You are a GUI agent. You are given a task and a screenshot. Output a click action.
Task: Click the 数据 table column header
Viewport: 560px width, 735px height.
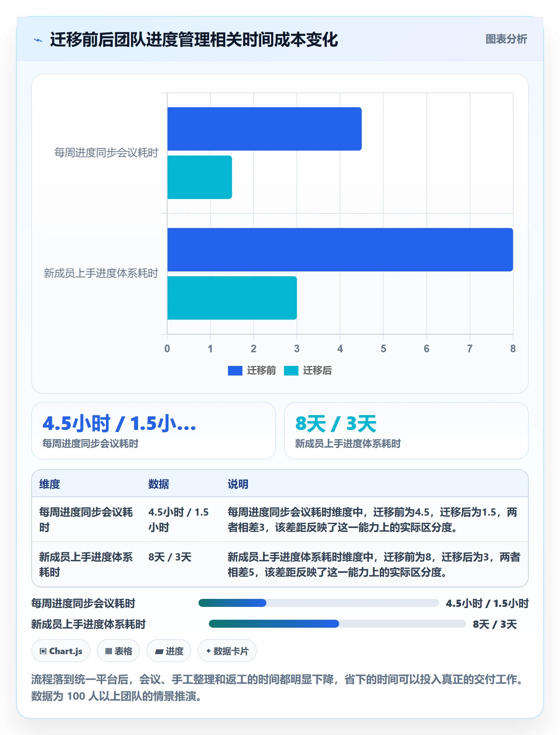tap(159, 484)
